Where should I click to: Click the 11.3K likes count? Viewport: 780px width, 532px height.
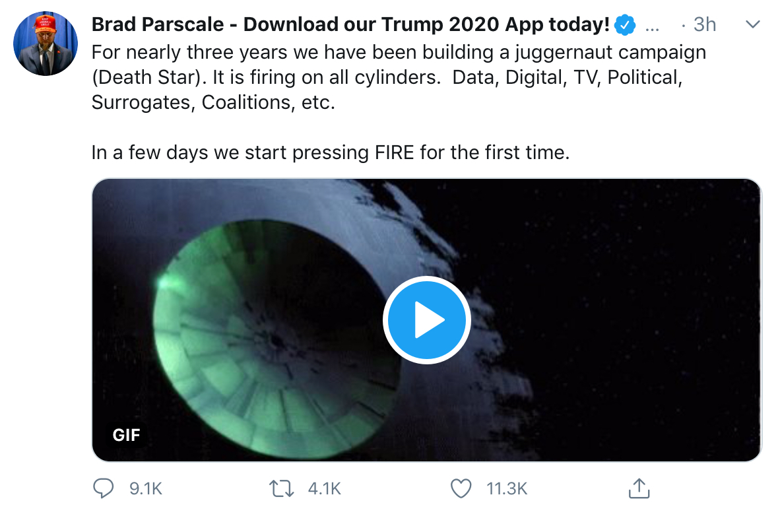tap(506, 488)
